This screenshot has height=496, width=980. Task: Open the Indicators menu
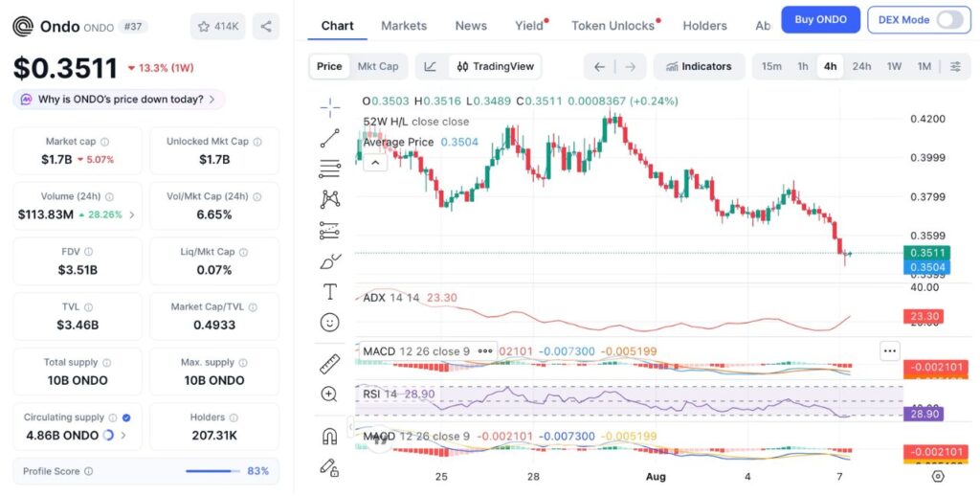[x=699, y=66]
